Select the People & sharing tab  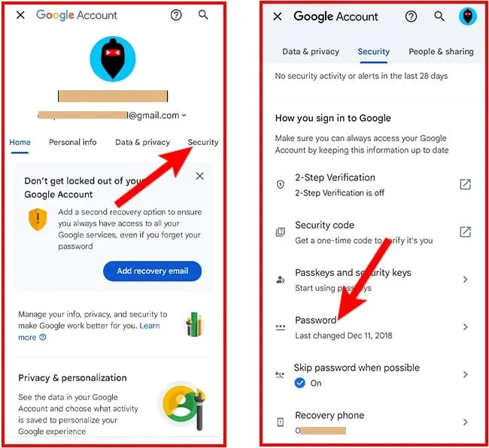pos(441,52)
